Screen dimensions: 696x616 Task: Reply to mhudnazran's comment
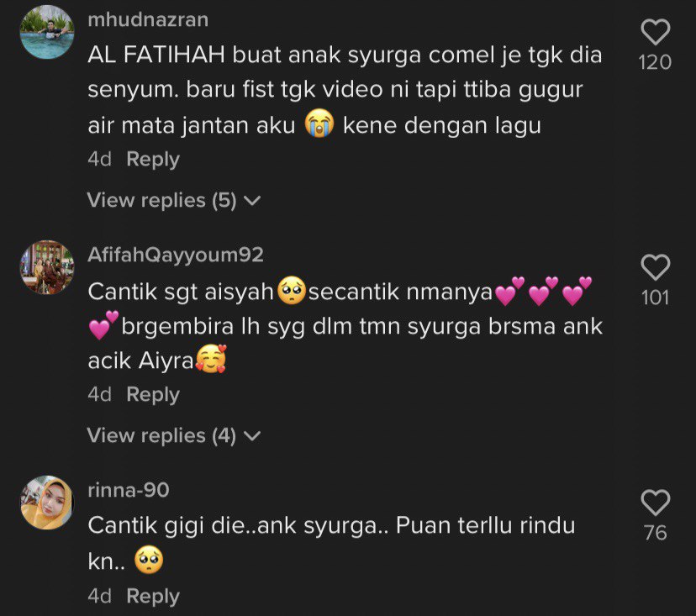pos(153,160)
